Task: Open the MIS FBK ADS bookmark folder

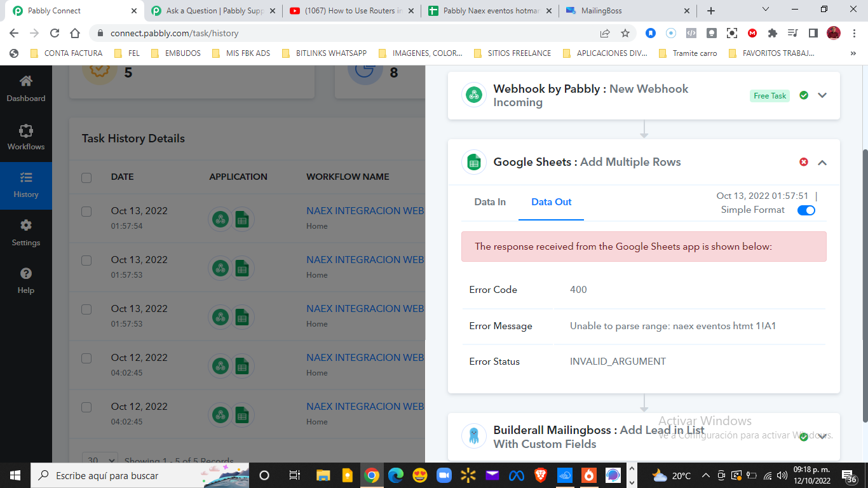Action: (x=241, y=53)
